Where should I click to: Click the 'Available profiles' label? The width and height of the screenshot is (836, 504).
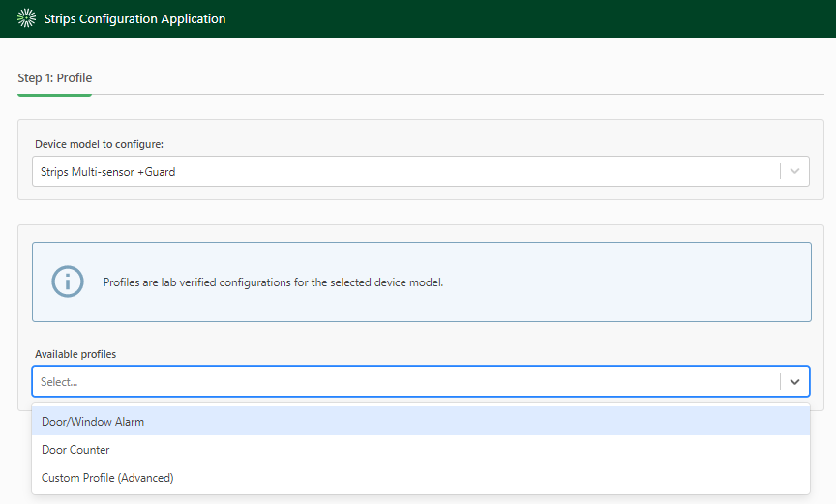click(75, 354)
